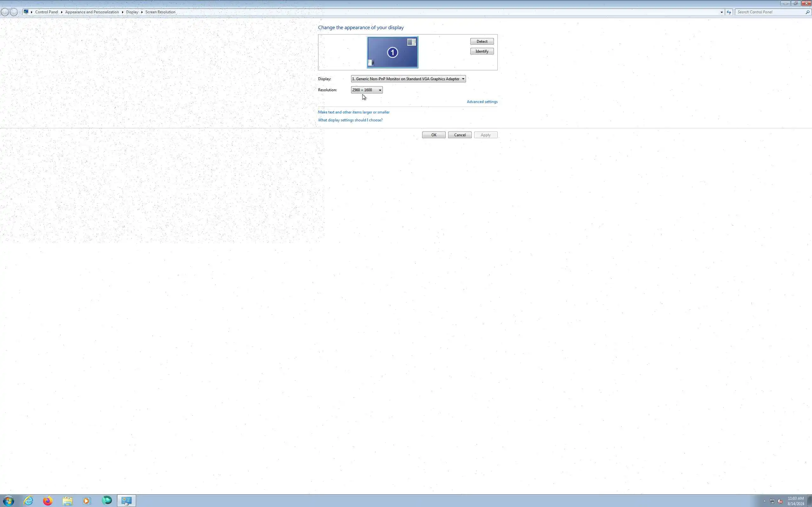This screenshot has width=812, height=507.
Task: Go to Appearance and Personalization breadcrumb
Action: [92, 12]
